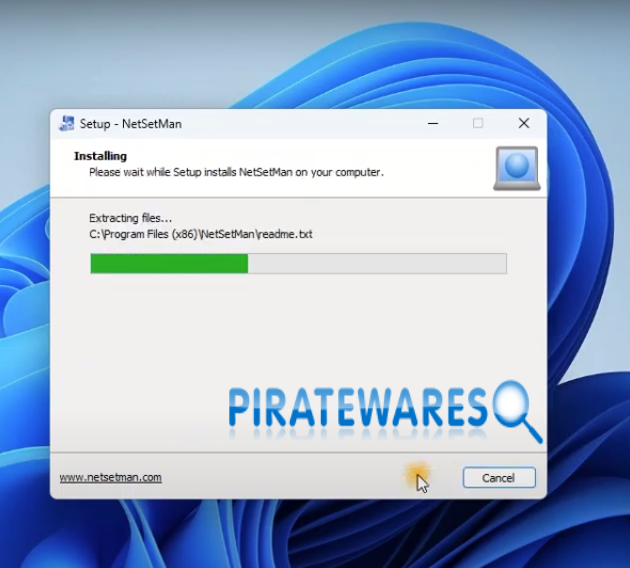Click the "Extracting files..." status label

pyautogui.click(x=130, y=218)
